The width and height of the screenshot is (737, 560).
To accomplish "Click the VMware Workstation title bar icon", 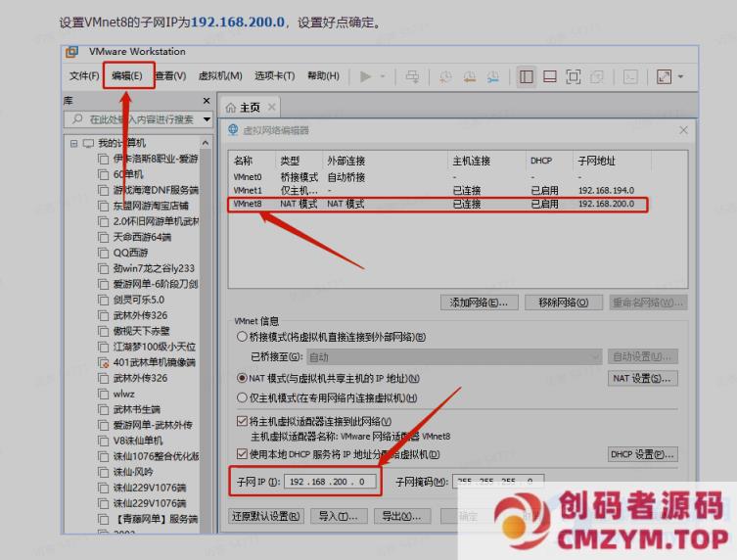I will 71,52.
